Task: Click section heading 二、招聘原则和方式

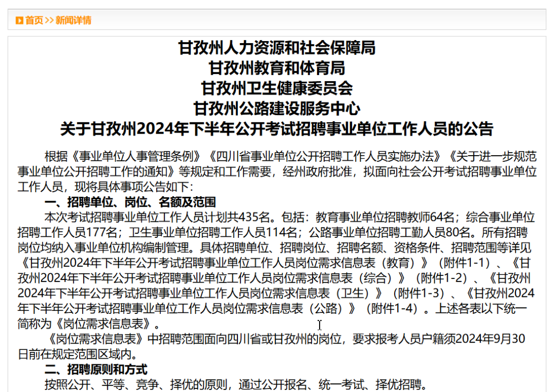Action: 96,370
